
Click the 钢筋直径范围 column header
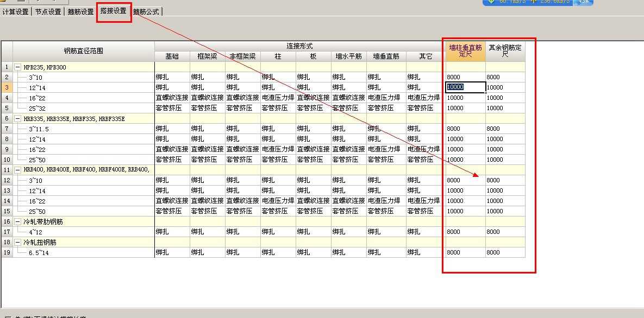(83, 52)
